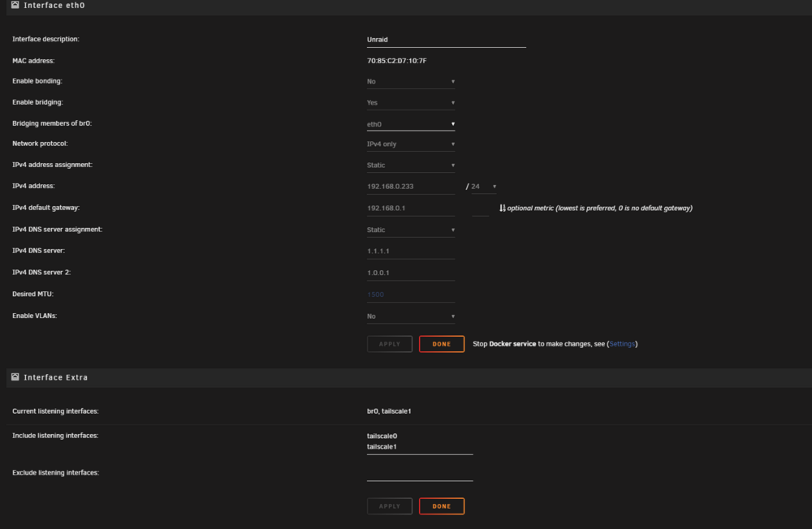Click the metric sort icon beside optional metric
Screen dimensions: 812x529
coord(502,208)
